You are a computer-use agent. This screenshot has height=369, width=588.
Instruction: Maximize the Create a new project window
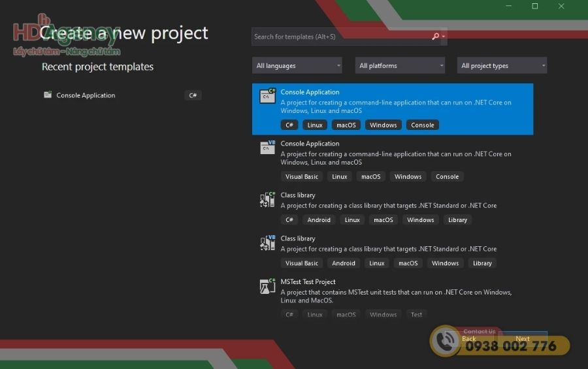[x=534, y=6]
